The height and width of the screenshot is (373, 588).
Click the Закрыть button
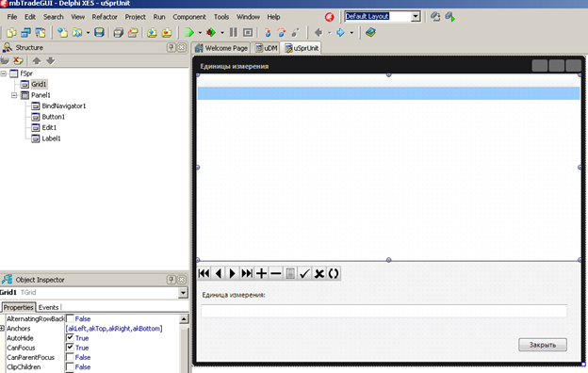coord(543,345)
